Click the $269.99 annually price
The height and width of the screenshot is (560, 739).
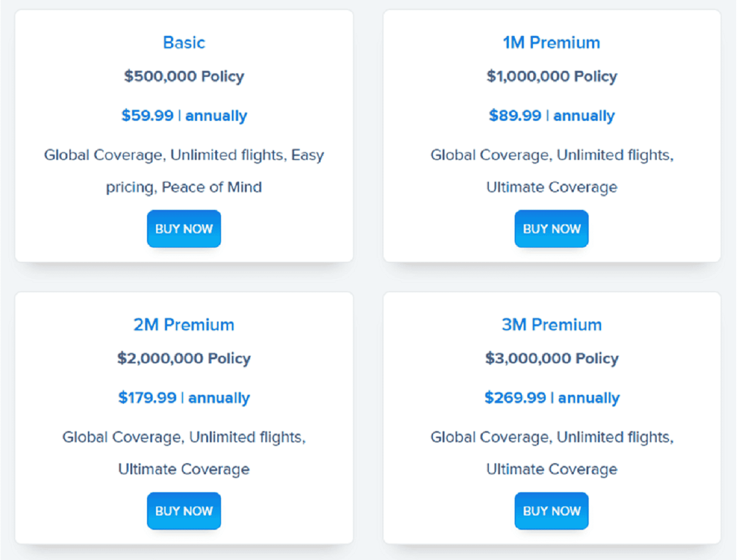click(552, 398)
